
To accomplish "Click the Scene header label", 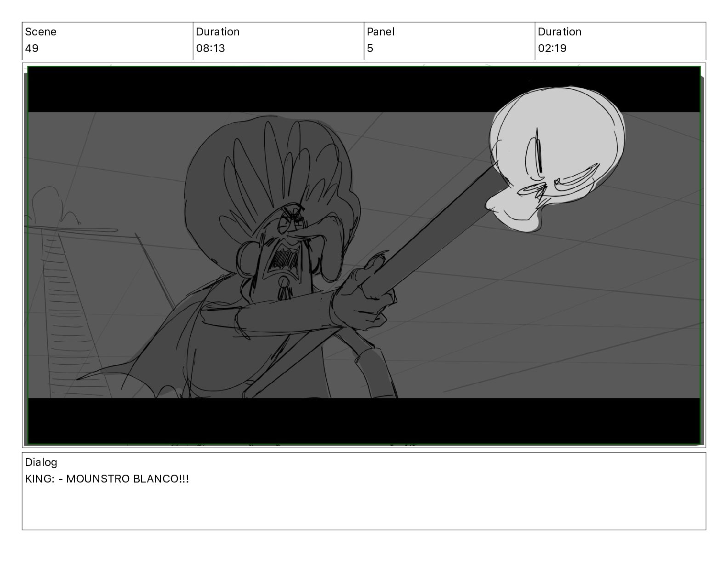I will coord(40,32).
